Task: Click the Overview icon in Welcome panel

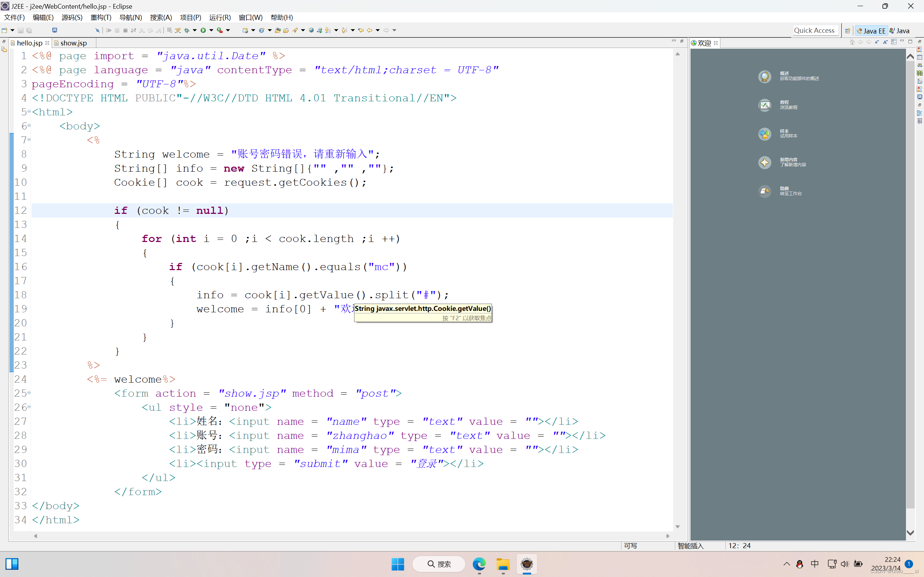Action: [x=764, y=76]
